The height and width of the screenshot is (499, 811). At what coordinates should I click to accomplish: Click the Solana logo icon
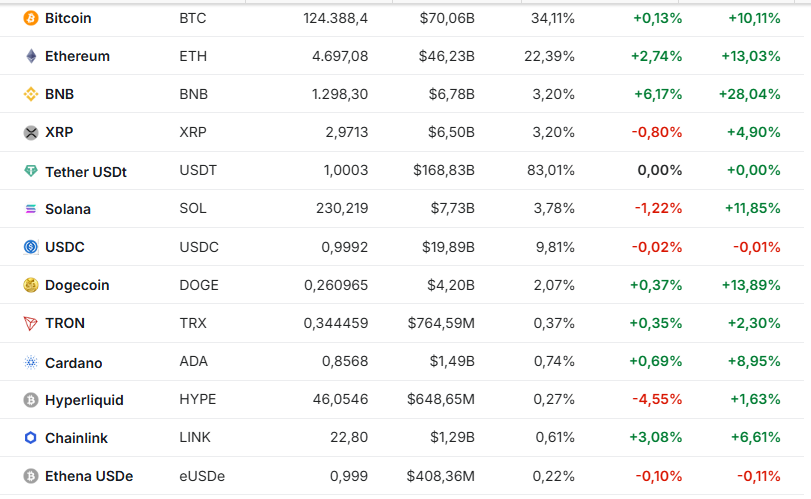[30, 209]
